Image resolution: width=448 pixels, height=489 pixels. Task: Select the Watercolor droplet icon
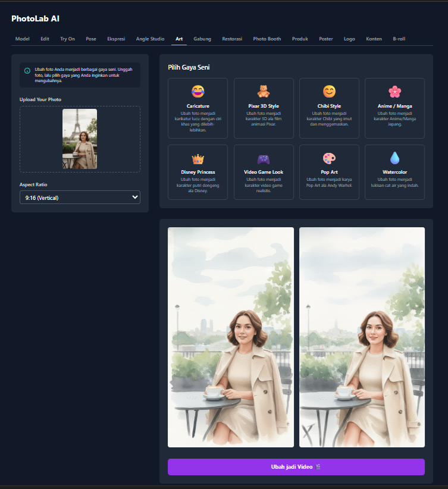(394, 158)
